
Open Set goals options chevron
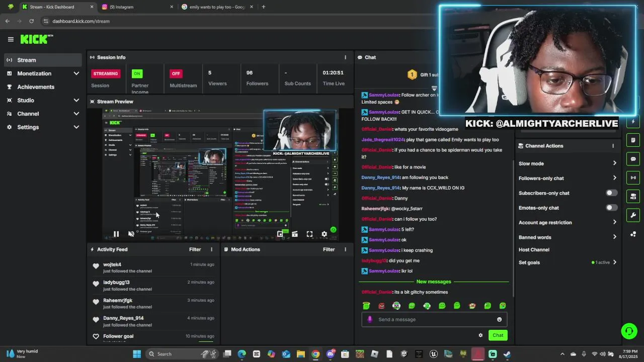click(614, 262)
